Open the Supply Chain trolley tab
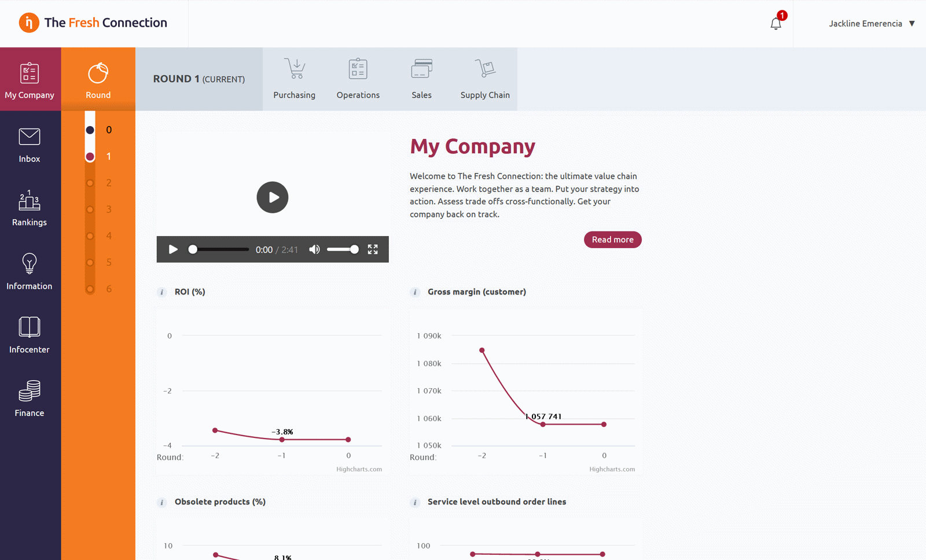Image resolution: width=926 pixels, height=560 pixels. (485, 79)
